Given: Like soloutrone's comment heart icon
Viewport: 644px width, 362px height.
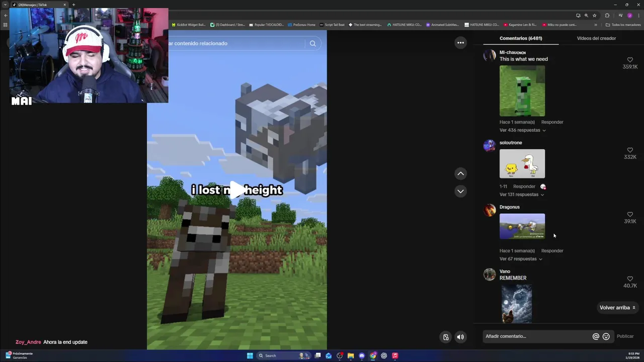Looking at the screenshot, I should pos(630,150).
